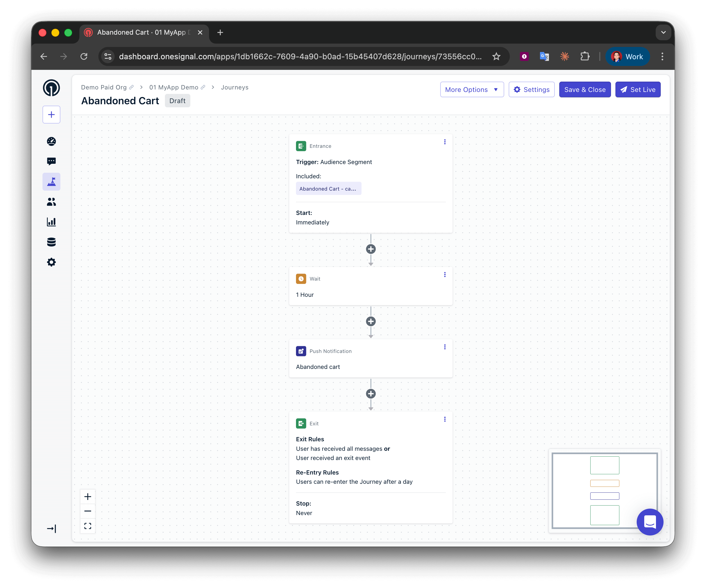Open the Data database stack sidebar icon
Screen dimensions: 706x588
click(51, 242)
